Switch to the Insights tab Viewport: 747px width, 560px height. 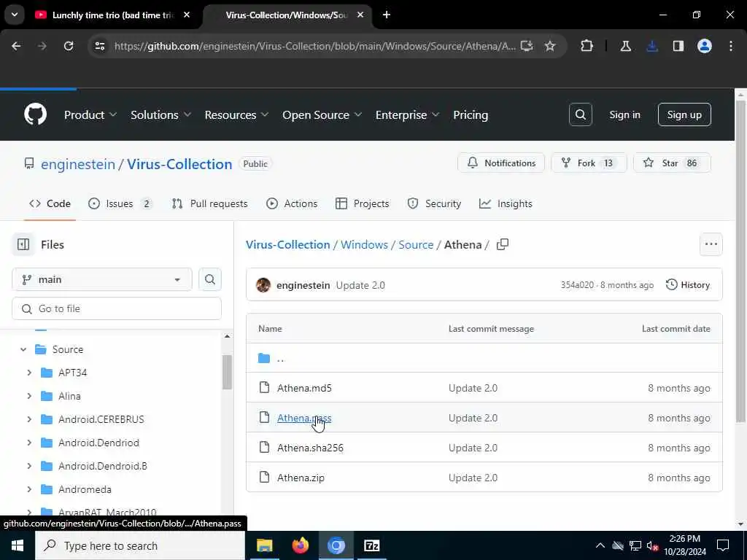click(506, 203)
